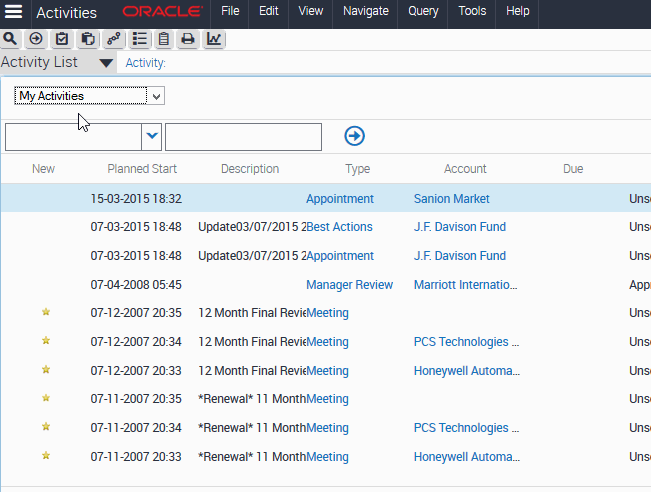Click *Renewal* 11 Month on 20:33 row
The width and height of the screenshot is (651, 492).
[x=252, y=457]
